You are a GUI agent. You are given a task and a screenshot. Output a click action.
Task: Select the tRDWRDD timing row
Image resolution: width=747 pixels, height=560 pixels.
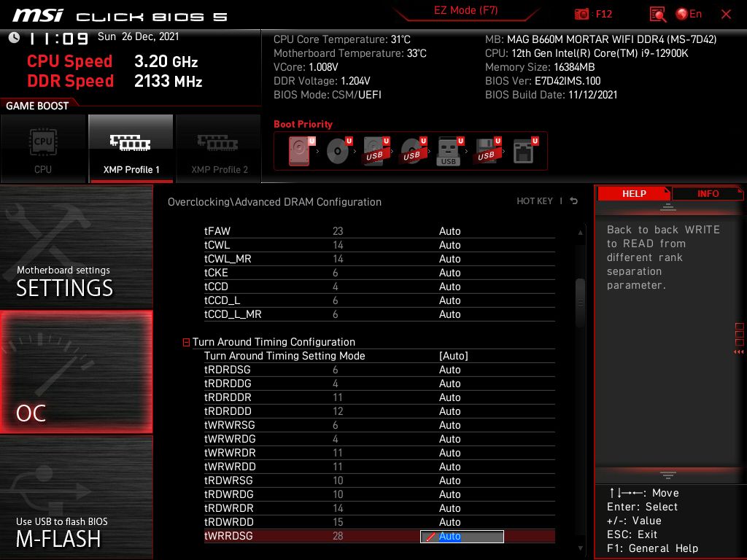(379, 522)
